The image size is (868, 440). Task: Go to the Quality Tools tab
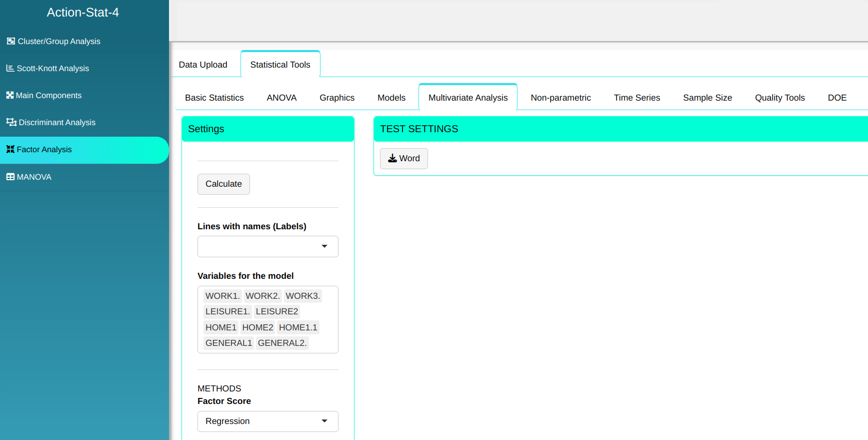[x=779, y=98]
